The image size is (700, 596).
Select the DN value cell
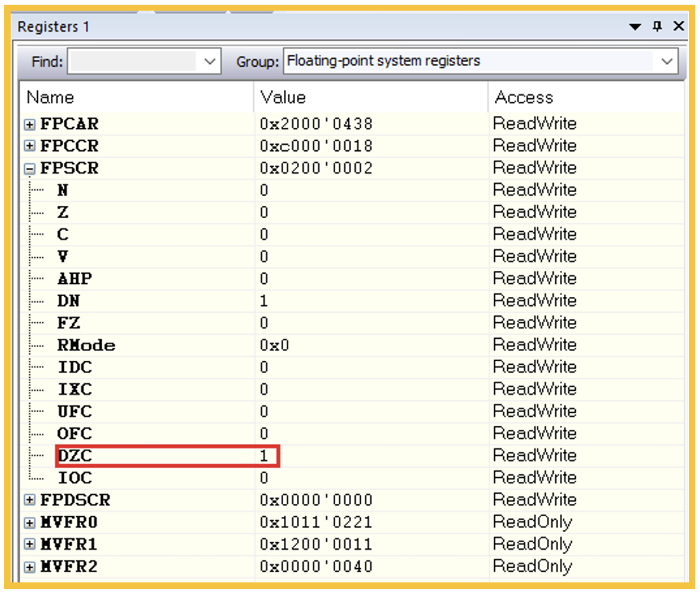pos(264,301)
